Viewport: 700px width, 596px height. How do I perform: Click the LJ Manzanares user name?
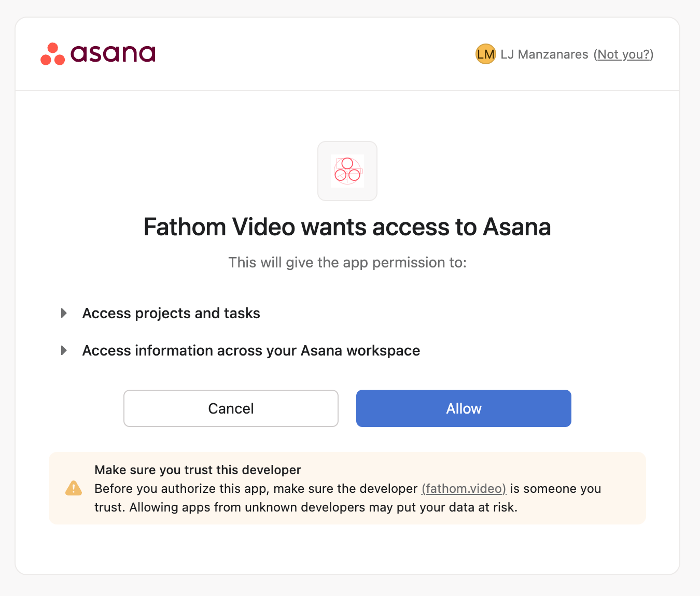(544, 54)
